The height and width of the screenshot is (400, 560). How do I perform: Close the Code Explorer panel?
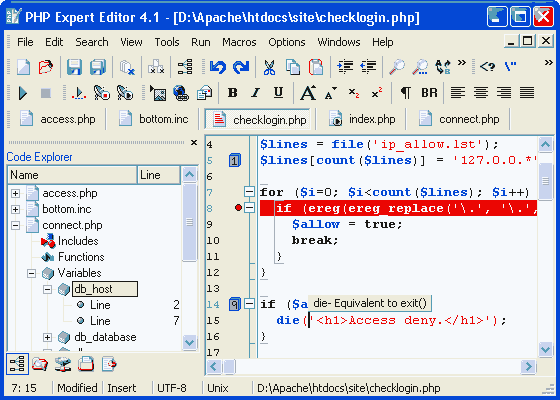[194, 142]
